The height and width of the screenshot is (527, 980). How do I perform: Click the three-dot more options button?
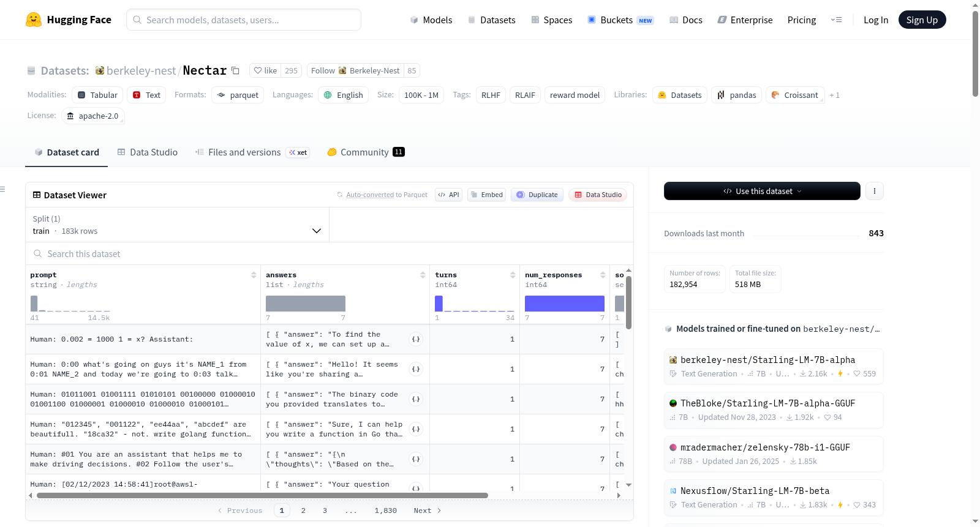(875, 191)
